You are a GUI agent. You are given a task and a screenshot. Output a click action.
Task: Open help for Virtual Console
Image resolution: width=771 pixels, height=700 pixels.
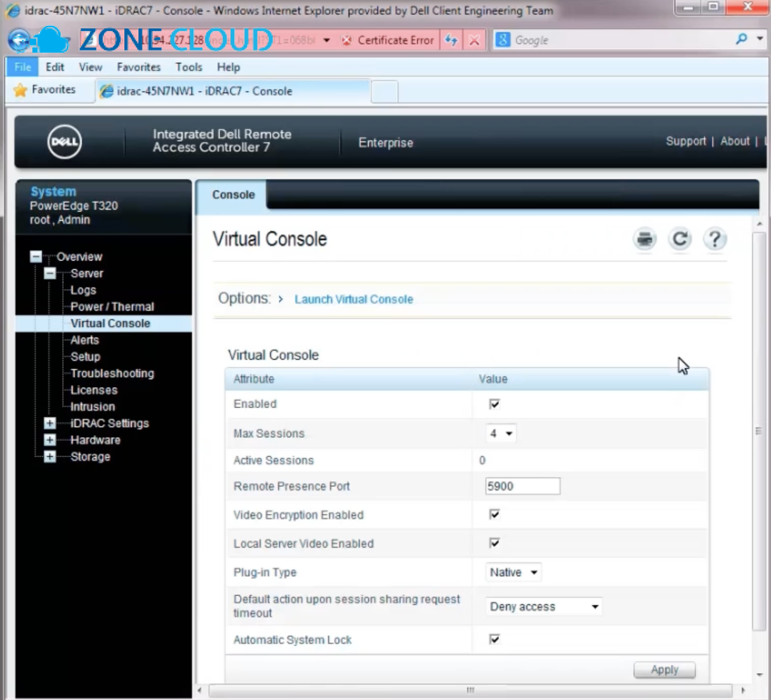click(715, 239)
